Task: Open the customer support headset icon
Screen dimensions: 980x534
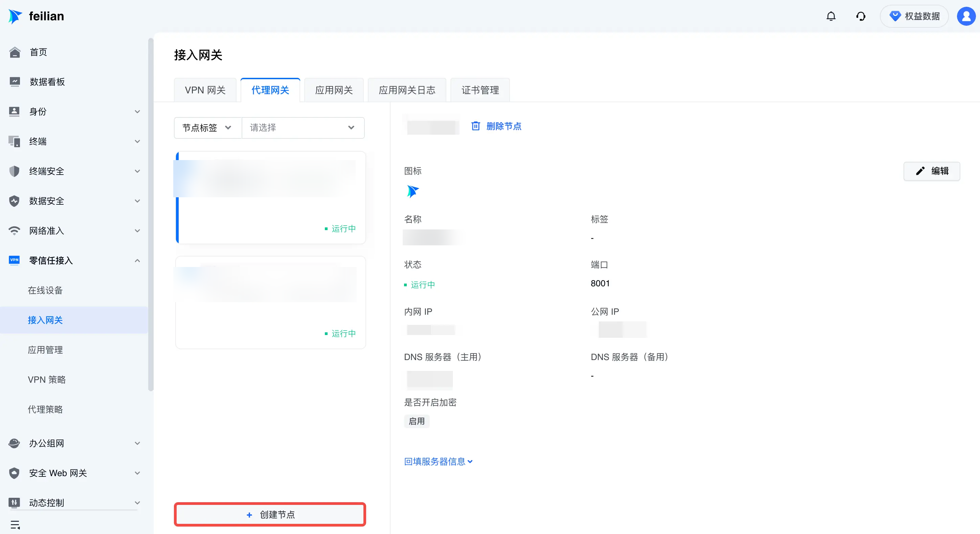Action: 861,16
